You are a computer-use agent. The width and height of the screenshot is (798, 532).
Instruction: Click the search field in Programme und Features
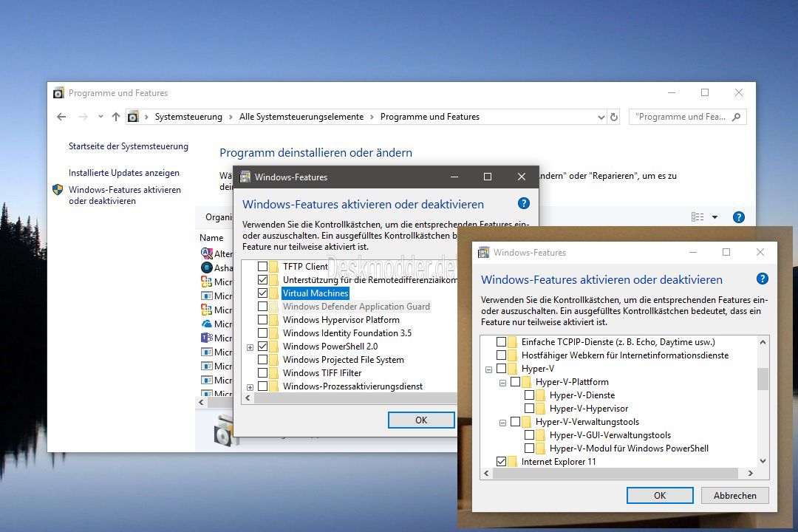pos(688,117)
